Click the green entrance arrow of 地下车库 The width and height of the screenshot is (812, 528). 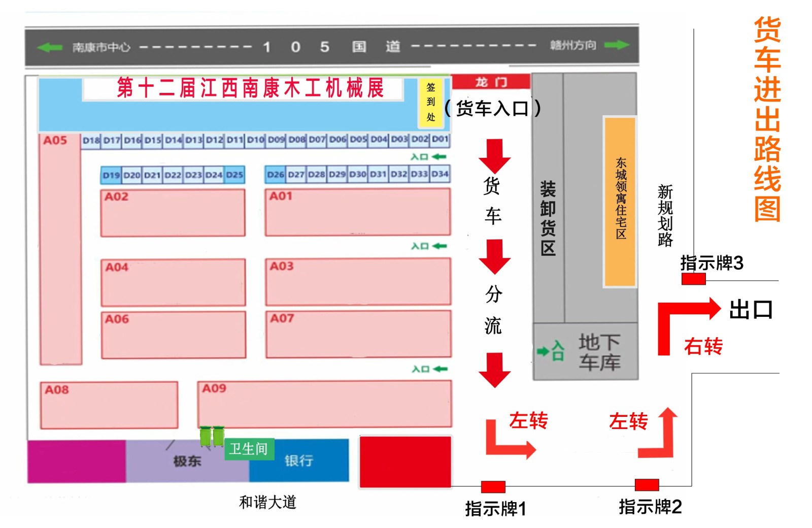point(543,351)
